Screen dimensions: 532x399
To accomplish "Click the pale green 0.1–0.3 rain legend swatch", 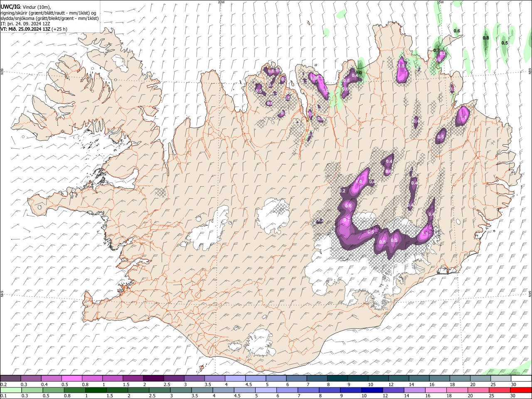I will (x=10, y=390).
